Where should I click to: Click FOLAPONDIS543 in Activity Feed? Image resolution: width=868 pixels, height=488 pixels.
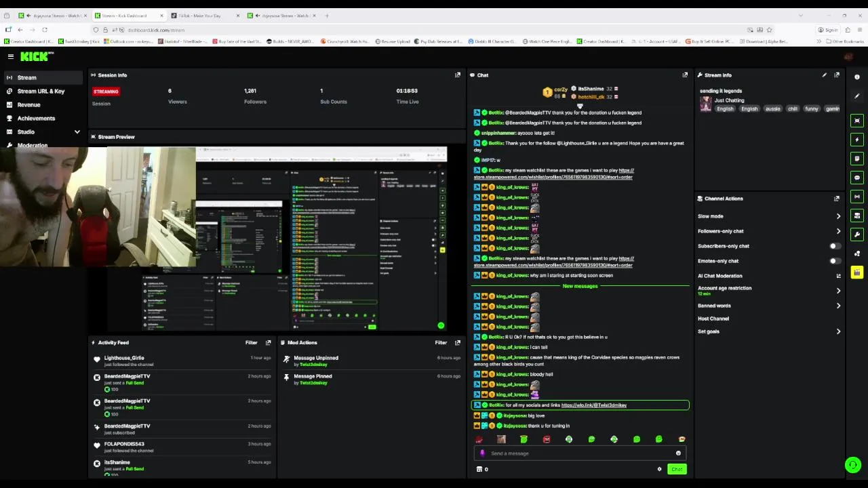(124, 444)
